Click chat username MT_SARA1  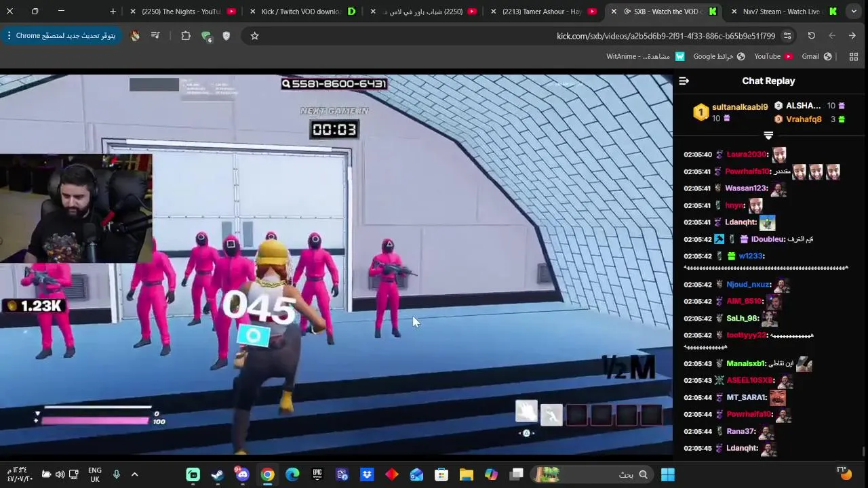[746, 398]
